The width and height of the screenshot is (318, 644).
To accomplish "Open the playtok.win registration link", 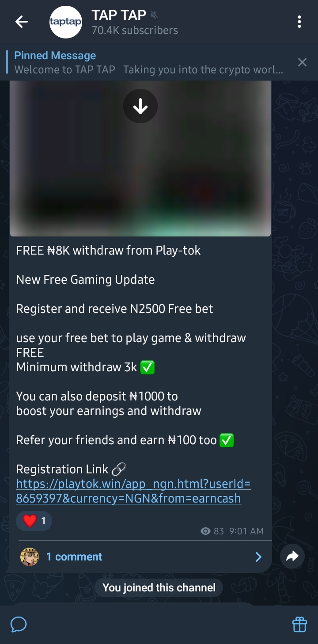I will click(x=133, y=491).
